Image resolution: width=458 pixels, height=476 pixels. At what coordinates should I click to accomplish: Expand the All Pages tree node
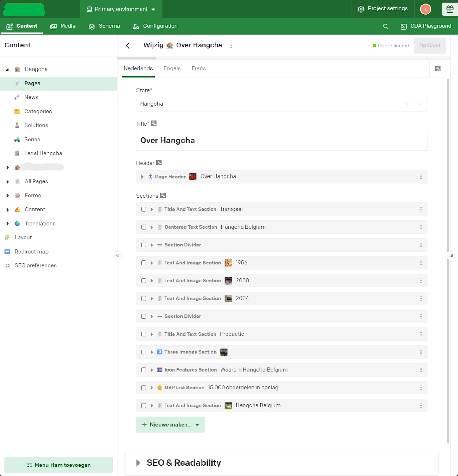[8, 182]
